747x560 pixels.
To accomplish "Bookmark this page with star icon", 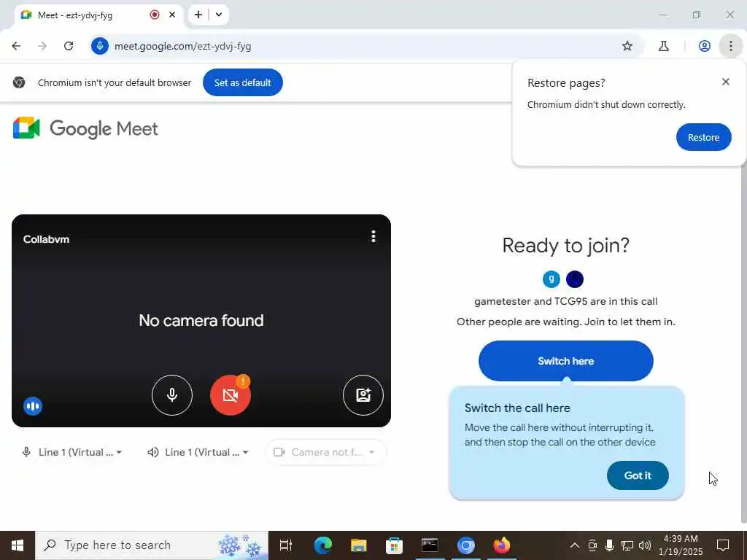I will (627, 46).
